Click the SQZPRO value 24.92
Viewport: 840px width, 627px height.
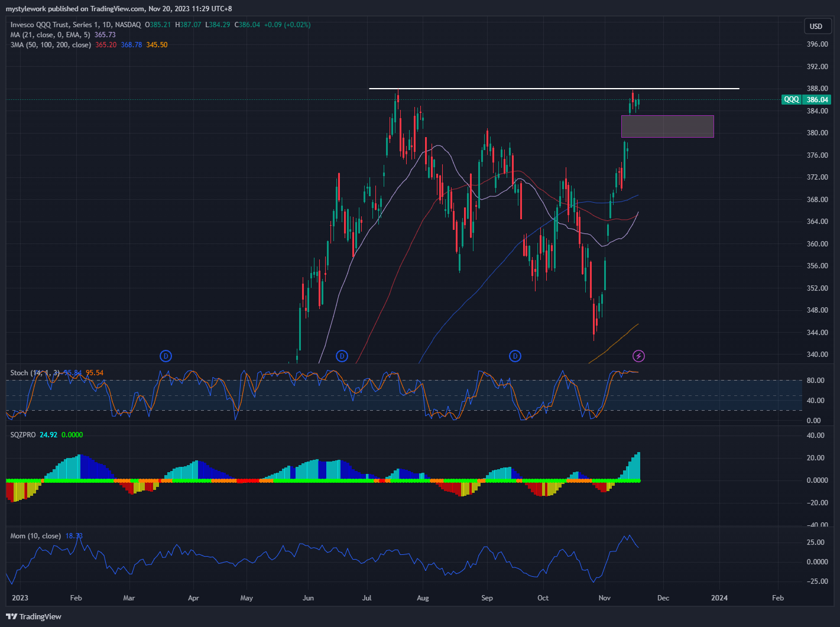click(x=48, y=435)
